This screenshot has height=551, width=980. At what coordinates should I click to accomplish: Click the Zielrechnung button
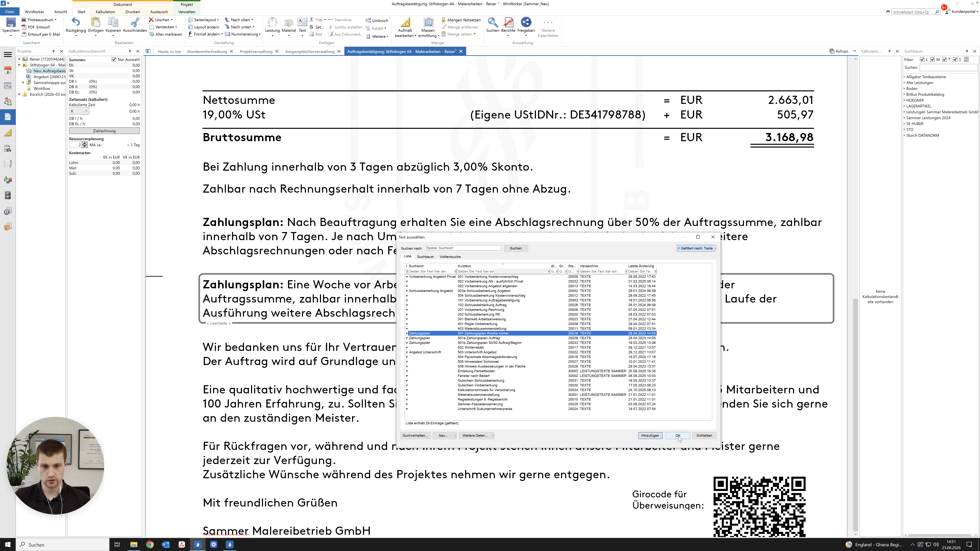tap(104, 131)
